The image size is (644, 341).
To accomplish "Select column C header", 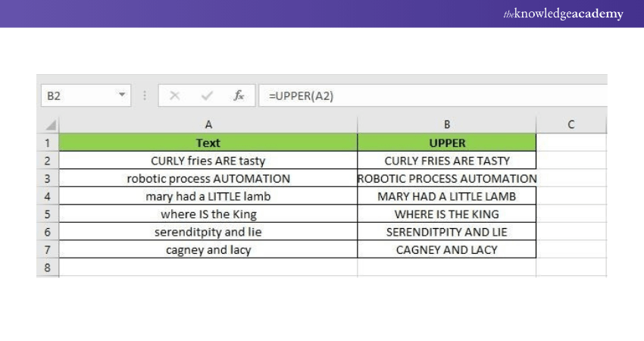I will pos(571,124).
